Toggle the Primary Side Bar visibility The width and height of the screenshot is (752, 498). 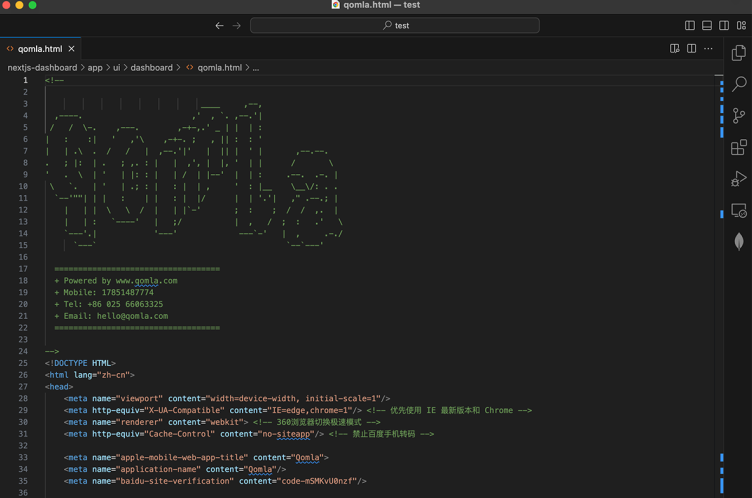pyautogui.click(x=690, y=25)
